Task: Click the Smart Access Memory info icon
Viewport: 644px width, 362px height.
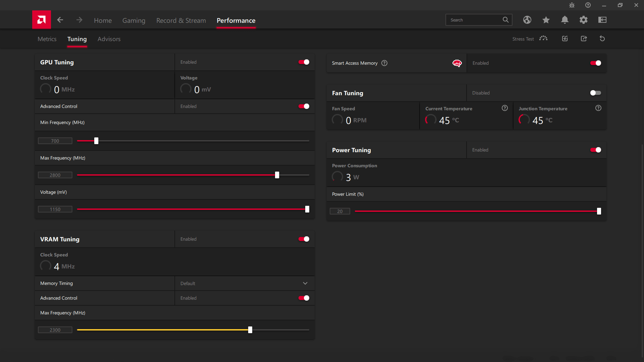Action: tap(384, 63)
